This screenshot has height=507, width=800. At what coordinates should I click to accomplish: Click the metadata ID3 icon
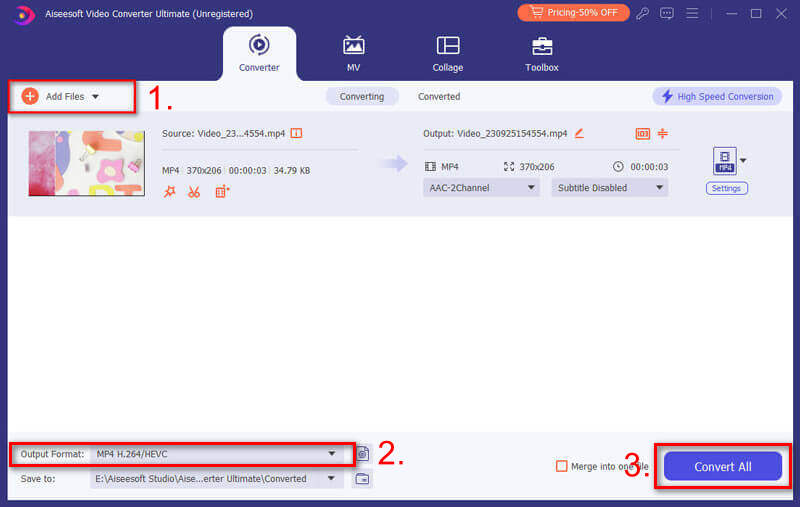point(642,134)
